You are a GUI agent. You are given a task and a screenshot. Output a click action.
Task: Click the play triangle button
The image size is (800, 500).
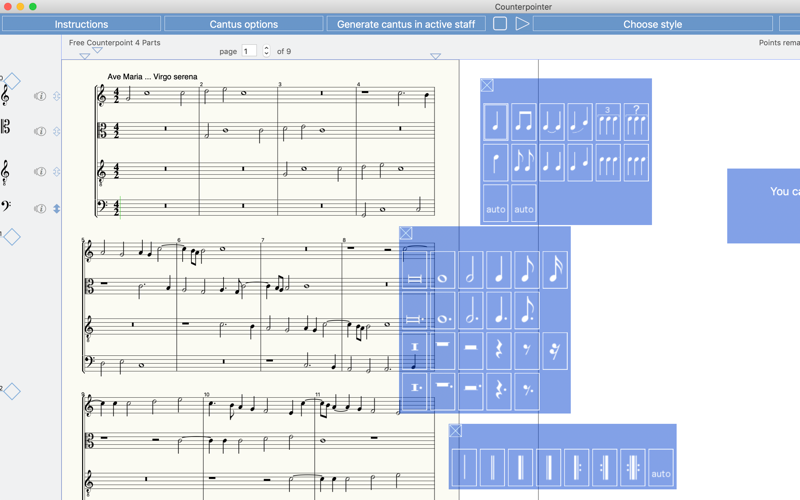pyautogui.click(x=521, y=24)
